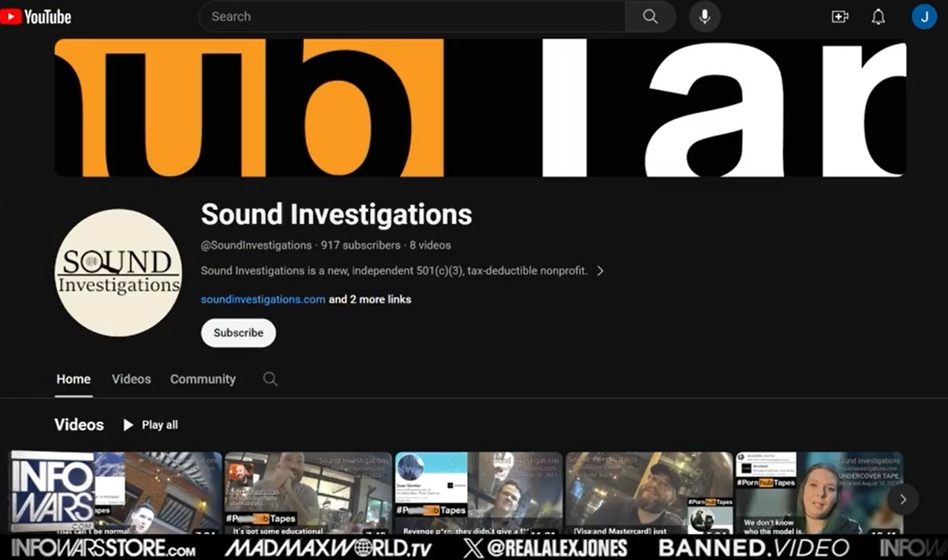Screen dimensions: 948x560
Task: Open the J account avatar menu
Action: pos(924,17)
